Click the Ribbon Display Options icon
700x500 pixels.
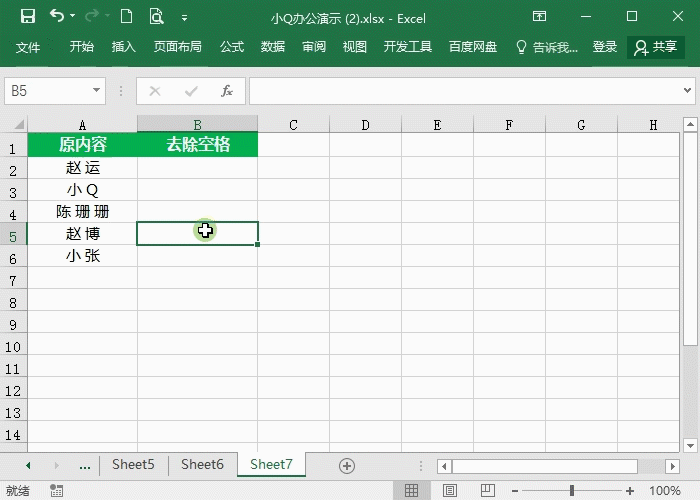tap(539, 17)
